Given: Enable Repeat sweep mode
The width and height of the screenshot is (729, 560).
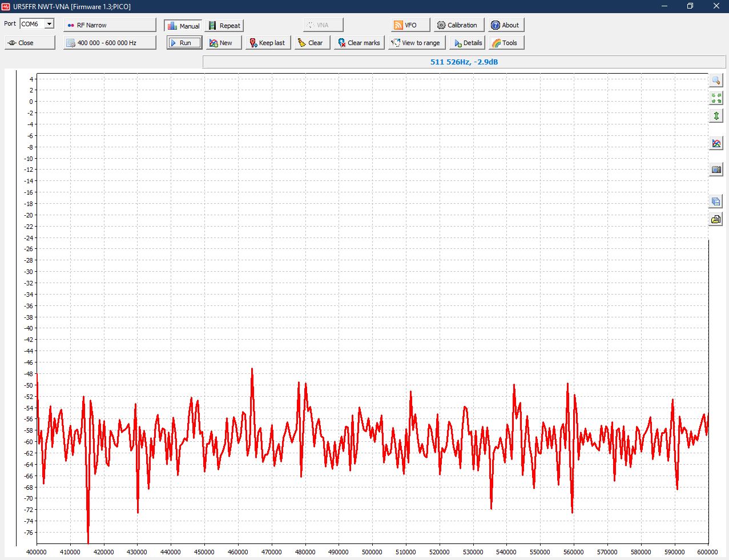Looking at the screenshot, I should [x=224, y=26].
